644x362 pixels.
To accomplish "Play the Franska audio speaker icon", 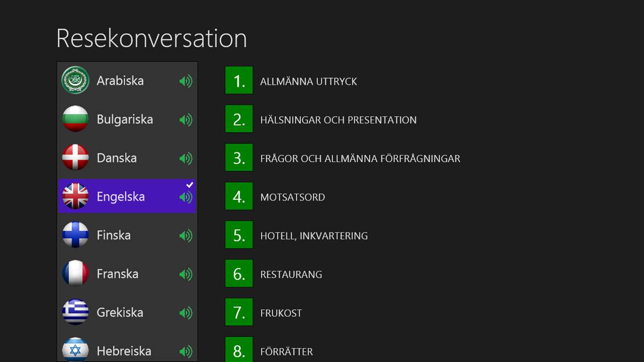I will [186, 274].
